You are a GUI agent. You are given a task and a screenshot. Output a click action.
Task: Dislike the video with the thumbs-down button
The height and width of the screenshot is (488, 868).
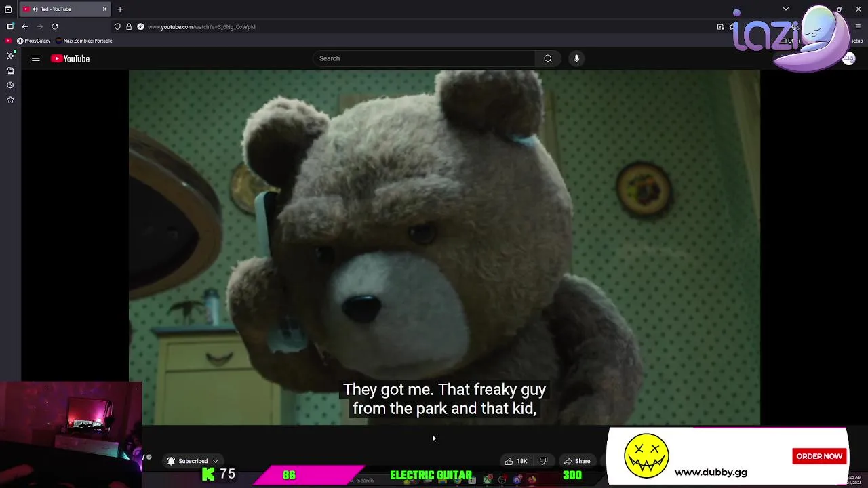pyautogui.click(x=543, y=461)
